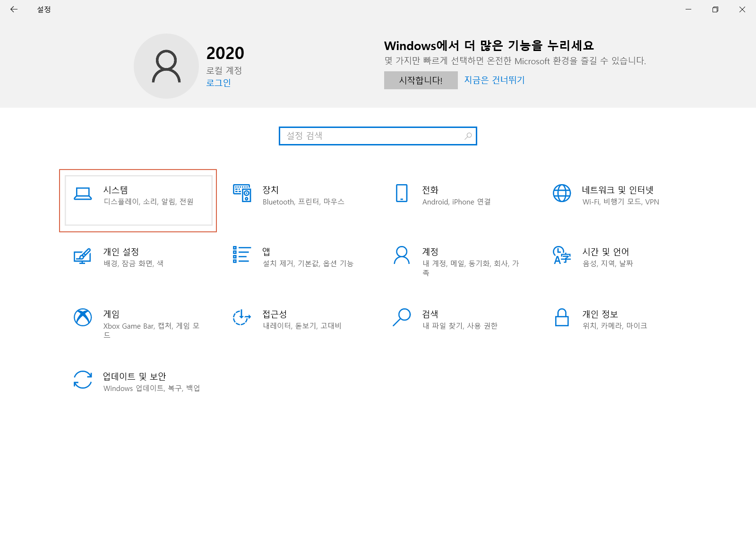Click the 검색 magnifier icon
This screenshot has height=543, width=756.
point(402,317)
